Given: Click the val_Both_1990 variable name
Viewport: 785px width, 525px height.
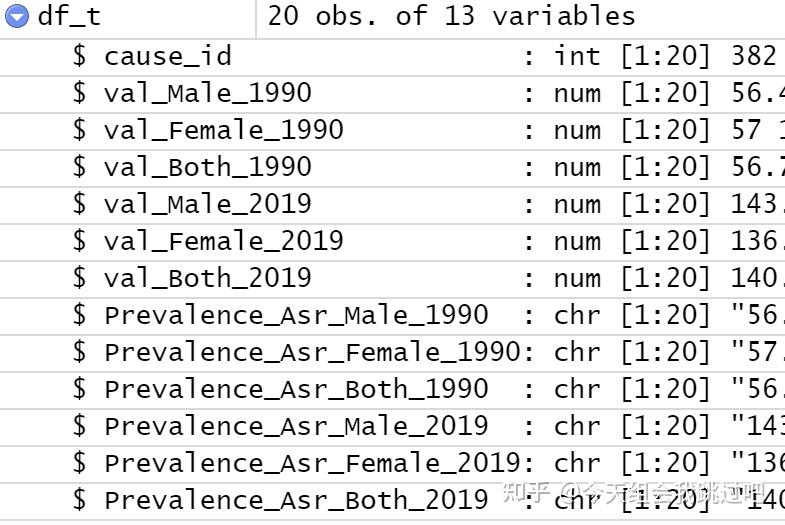Looking at the screenshot, I should (x=207, y=167).
